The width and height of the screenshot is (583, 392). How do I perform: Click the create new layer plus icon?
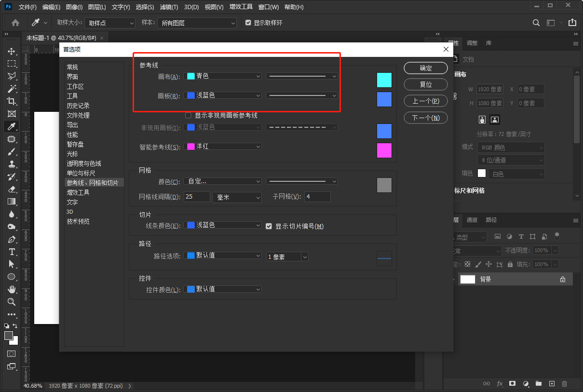point(552,384)
